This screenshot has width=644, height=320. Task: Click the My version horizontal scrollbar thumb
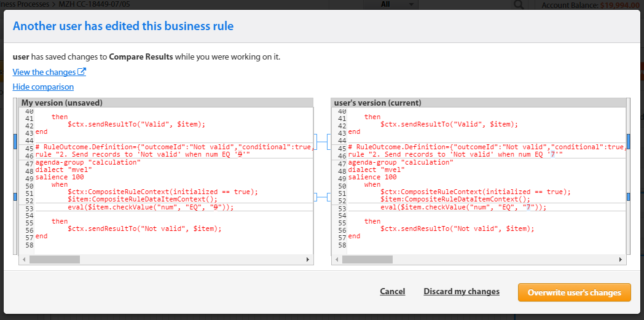[x=55, y=260]
